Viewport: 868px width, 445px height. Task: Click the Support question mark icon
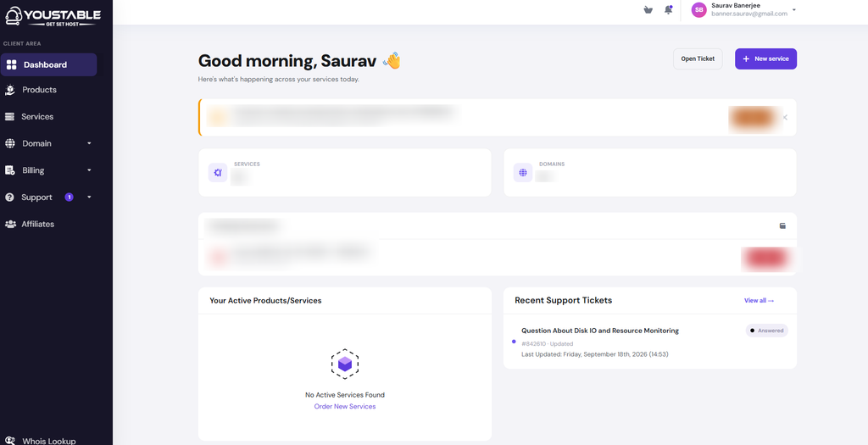point(9,197)
